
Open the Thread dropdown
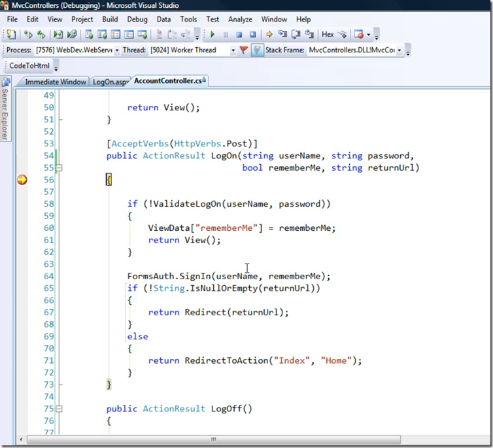[x=233, y=50]
